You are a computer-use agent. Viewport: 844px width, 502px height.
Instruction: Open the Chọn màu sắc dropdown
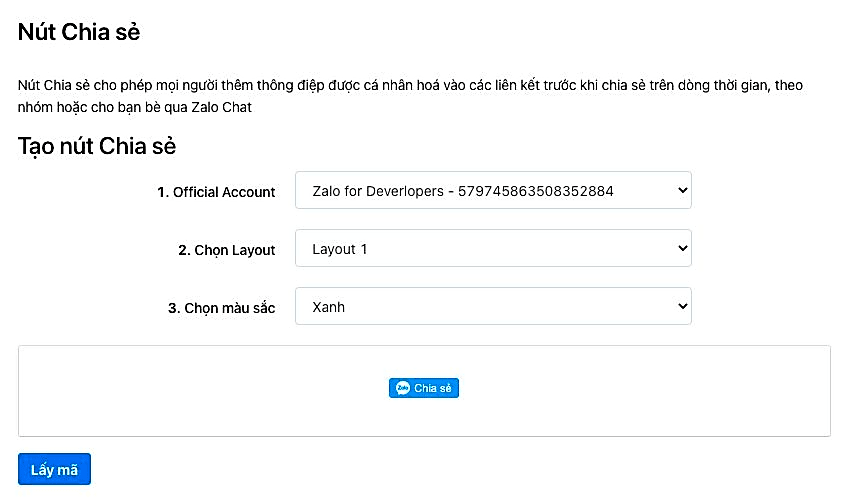(x=493, y=307)
